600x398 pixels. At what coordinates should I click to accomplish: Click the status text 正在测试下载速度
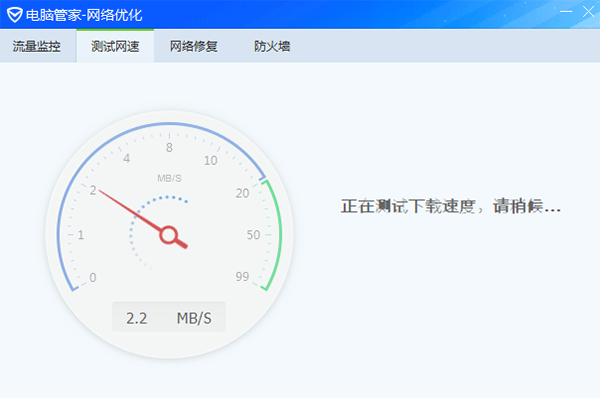point(409,207)
